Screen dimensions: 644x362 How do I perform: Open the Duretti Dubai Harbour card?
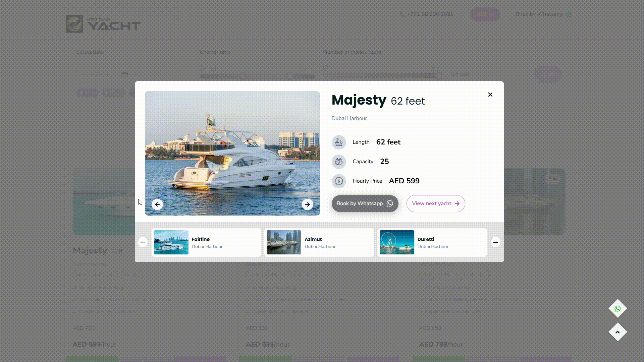(x=432, y=242)
